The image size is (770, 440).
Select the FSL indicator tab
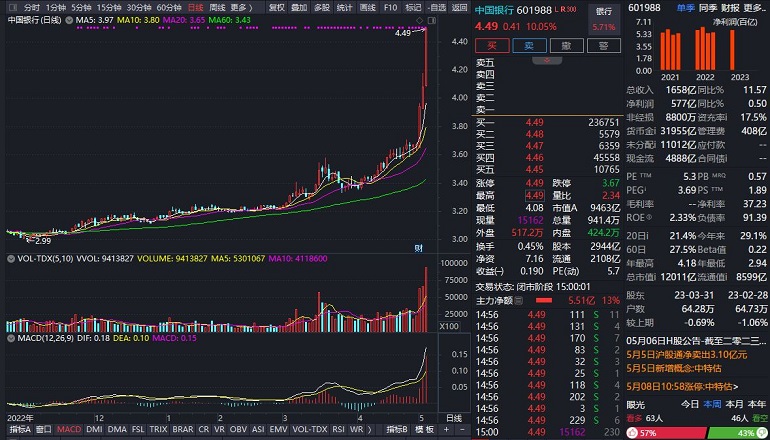tap(138, 429)
